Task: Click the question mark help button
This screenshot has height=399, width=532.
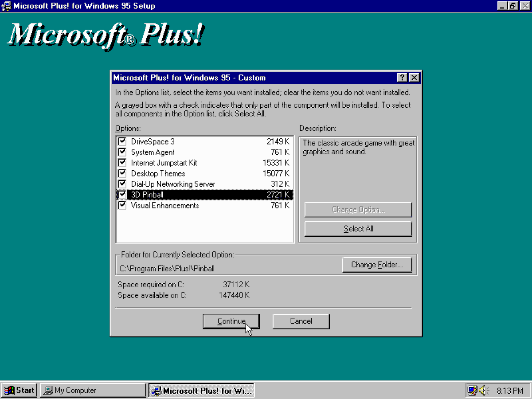Action: tap(402, 78)
